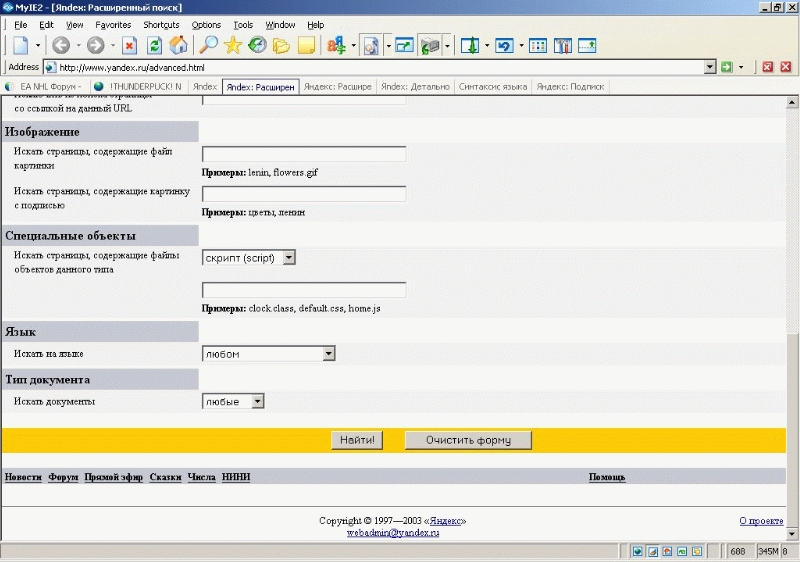Open dropdown arrow beside encoding letters icon
This screenshot has width=800, height=562.
pyautogui.click(x=354, y=45)
